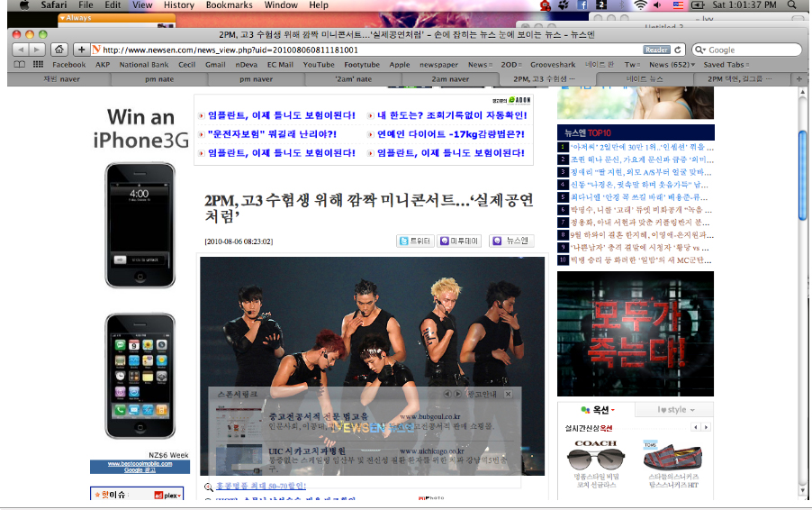Open the 모두가 죽는다 banner ad
This screenshot has width=812, height=510.
pos(636,333)
